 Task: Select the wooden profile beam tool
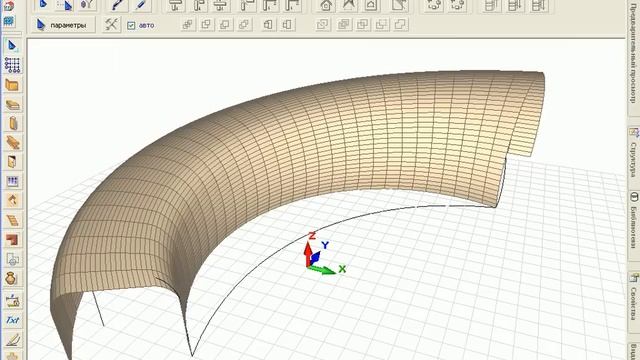click(13, 142)
